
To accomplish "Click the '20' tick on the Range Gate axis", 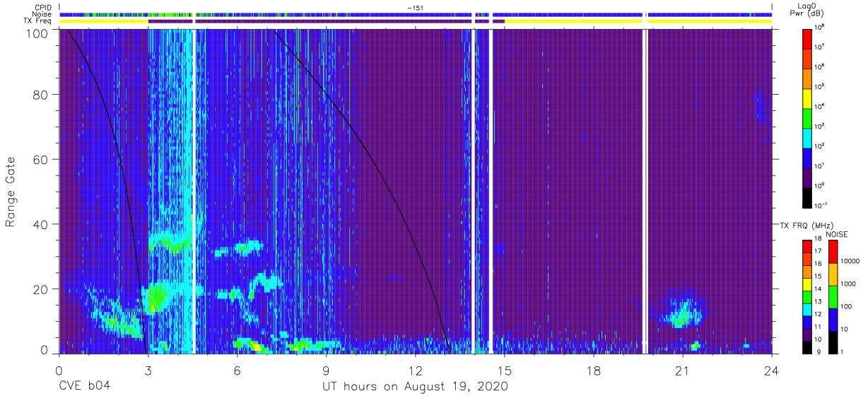I will (x=40, y=289).
